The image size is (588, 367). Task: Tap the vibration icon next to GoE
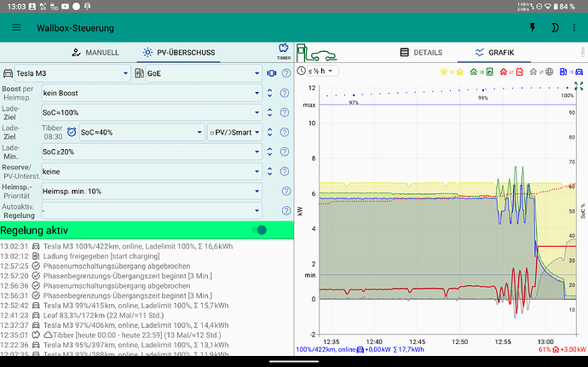[x=272, y=73]
